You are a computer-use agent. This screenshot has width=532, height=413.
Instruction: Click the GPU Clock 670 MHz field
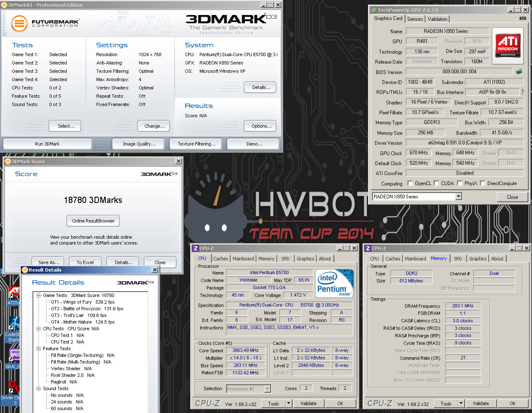click(419, 153)
